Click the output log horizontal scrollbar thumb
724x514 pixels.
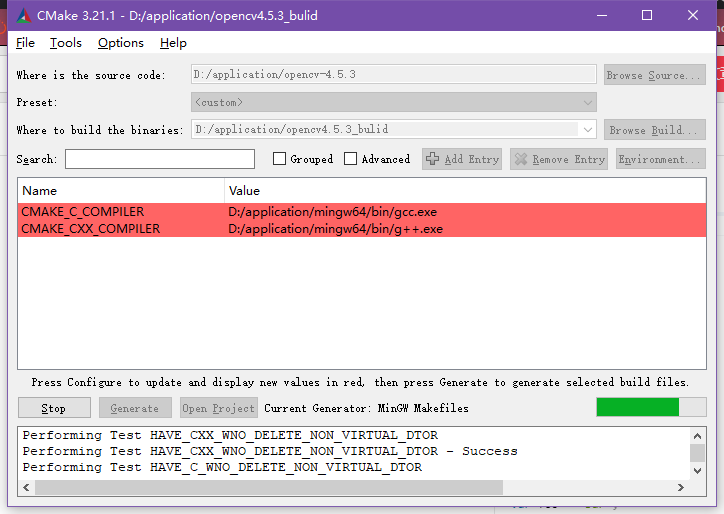[269, 487]
